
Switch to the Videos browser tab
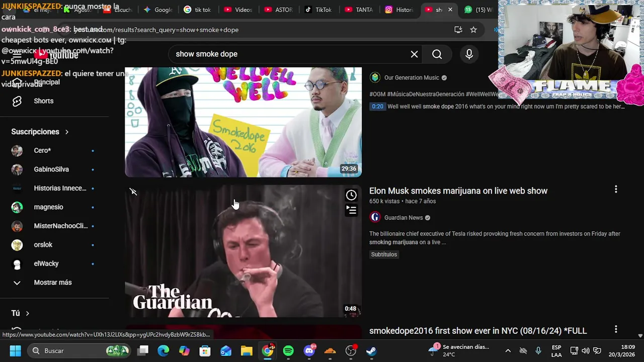pyautogui.click(x=238, y=10)
